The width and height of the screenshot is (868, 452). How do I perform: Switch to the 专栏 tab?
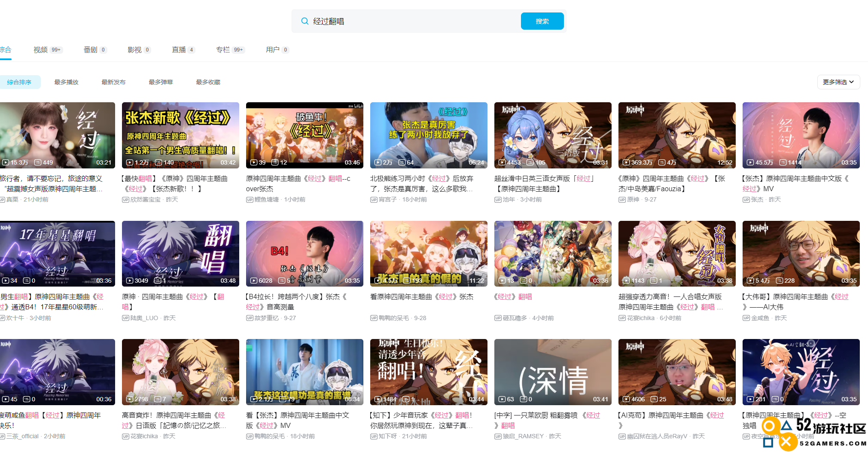tap(231, 50)
